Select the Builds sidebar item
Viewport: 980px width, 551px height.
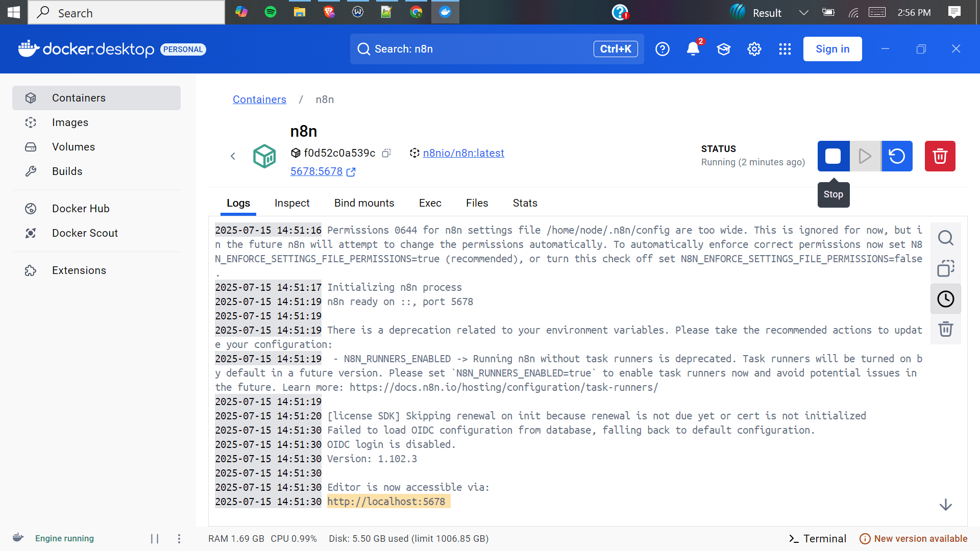(68, 171)
